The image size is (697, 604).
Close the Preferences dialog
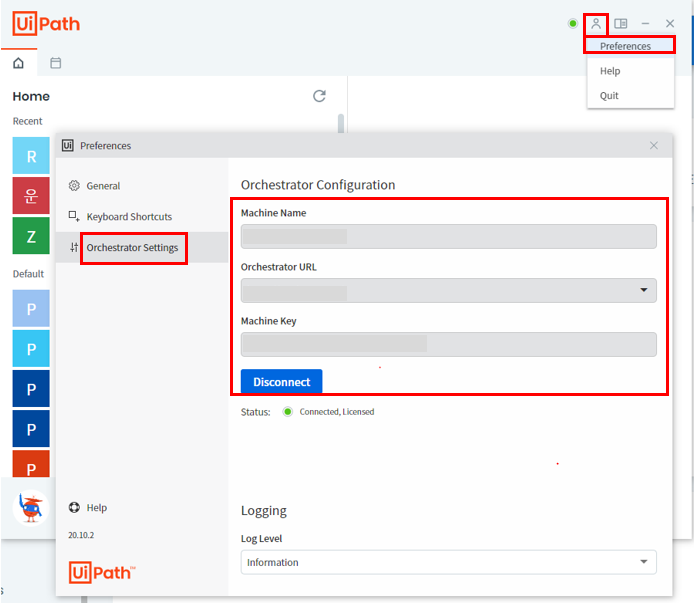pyautogui.click(x=655, y=146)
